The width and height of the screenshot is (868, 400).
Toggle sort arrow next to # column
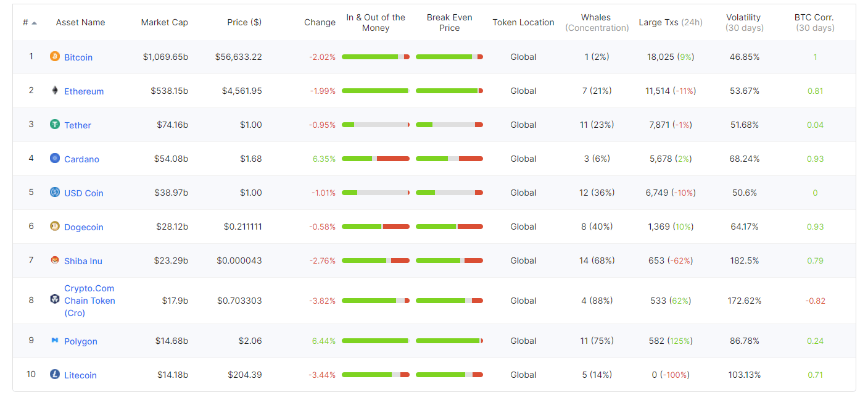pos(34,23)
